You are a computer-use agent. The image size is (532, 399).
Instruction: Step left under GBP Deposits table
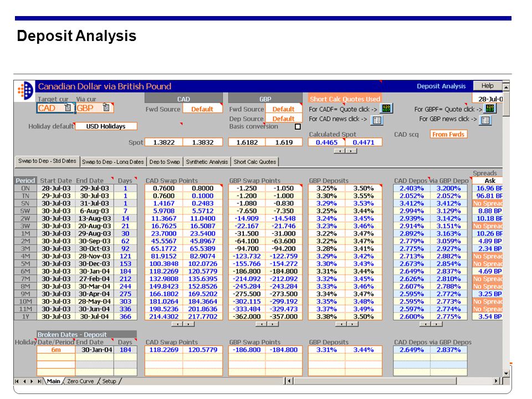[341, 324]
